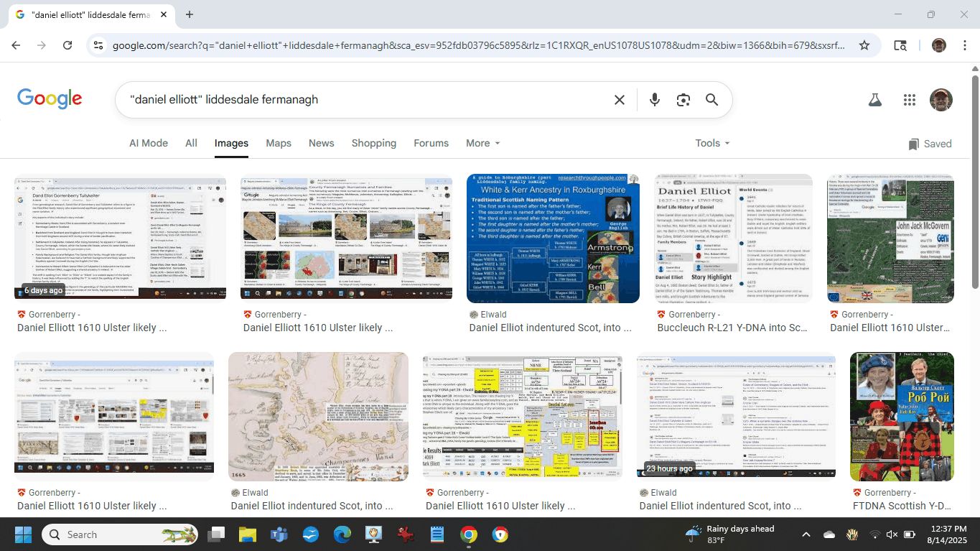
Task: Reload the current page
Action: pyautogui.click(x=67, y=45)
